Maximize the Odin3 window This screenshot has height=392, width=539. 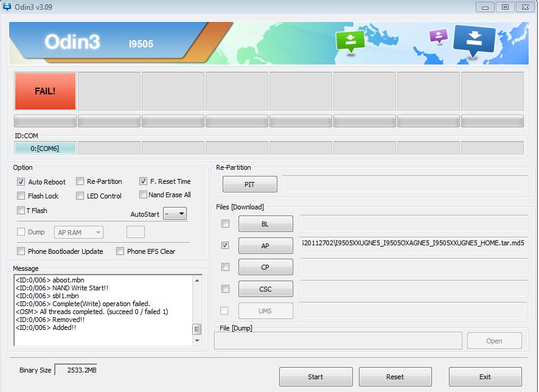505,7
